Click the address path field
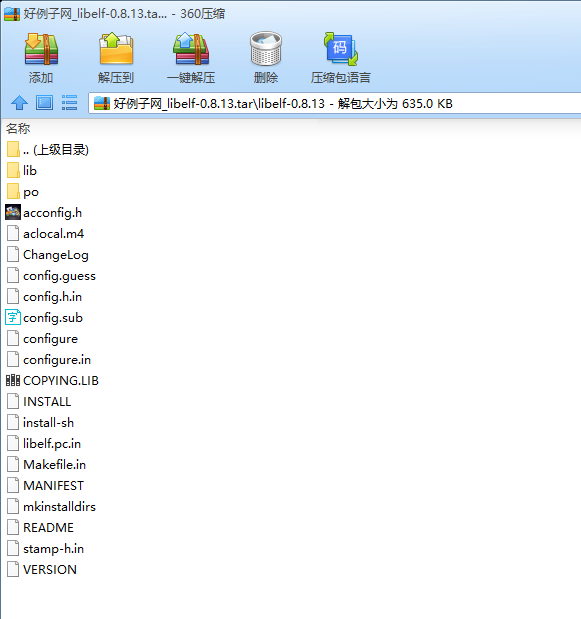581x619 pixels. pyautogui.click(x=334, y=104)
